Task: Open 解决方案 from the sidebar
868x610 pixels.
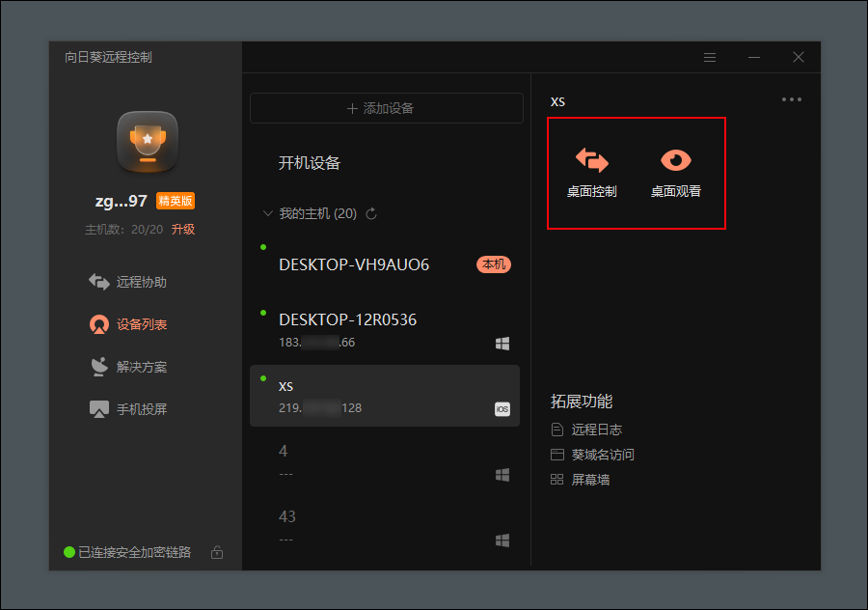Action: click(x=129, y=367)
